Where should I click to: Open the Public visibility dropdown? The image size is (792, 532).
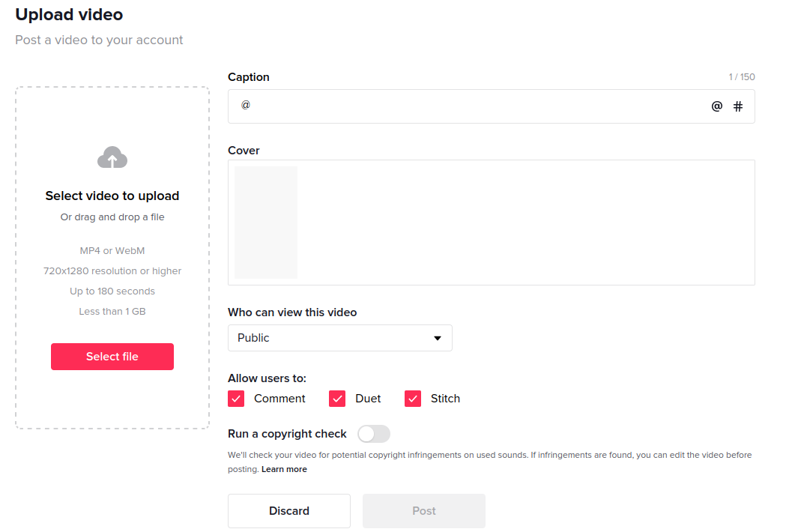[339, 338]
